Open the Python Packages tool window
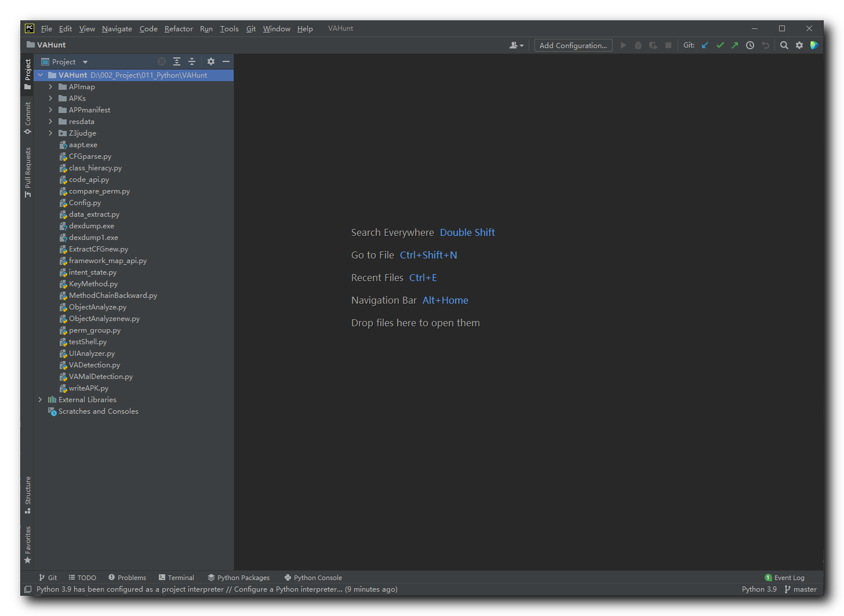Screen dimensions: 844x616 click(239, 578)
